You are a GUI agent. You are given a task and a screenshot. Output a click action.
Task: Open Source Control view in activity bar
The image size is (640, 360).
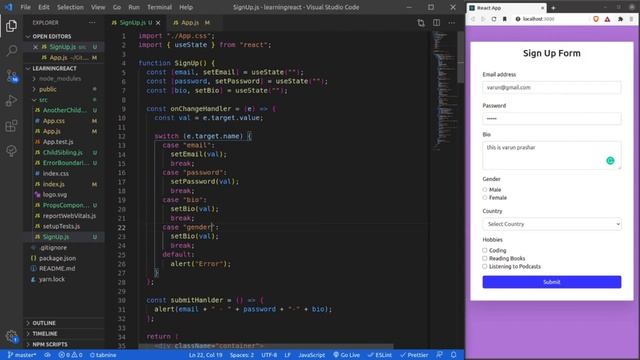[x=11, y=76]
